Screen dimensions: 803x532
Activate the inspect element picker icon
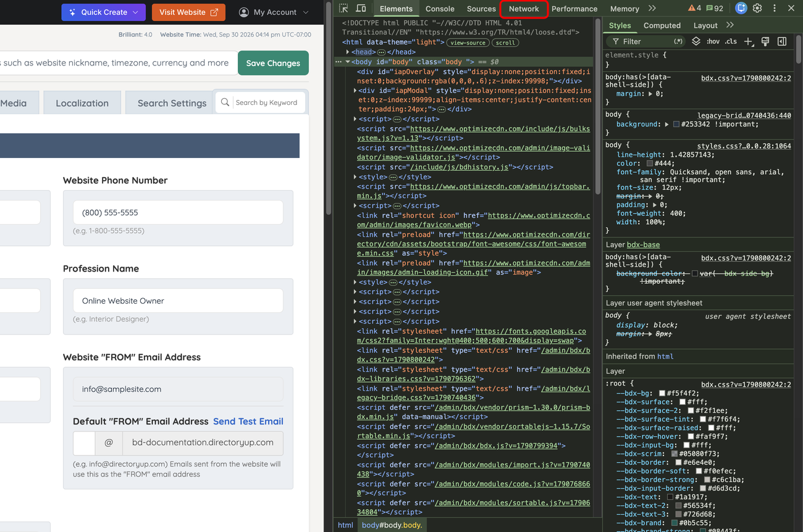pyautogui.click(x=344, y=9)
